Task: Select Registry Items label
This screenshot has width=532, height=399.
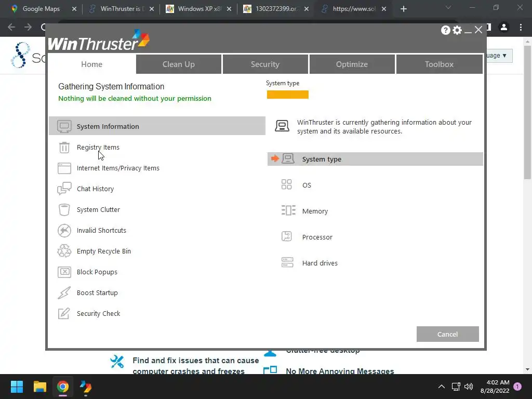Action: (x=98, y=147)
